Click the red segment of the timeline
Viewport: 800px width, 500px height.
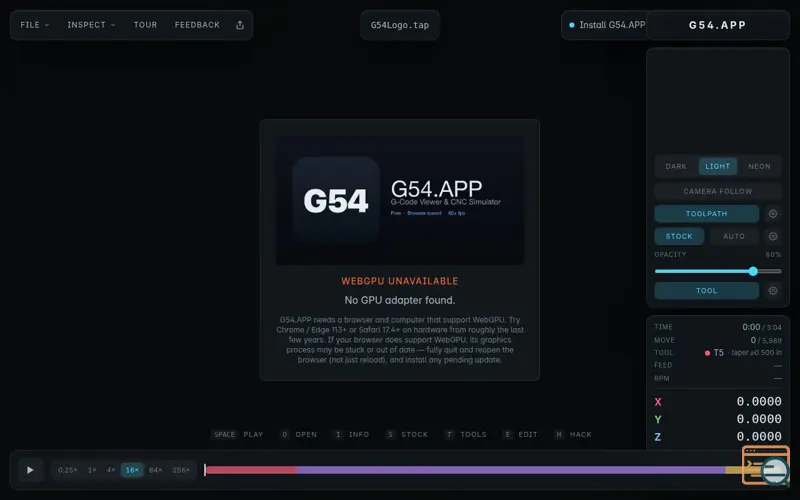251,470
